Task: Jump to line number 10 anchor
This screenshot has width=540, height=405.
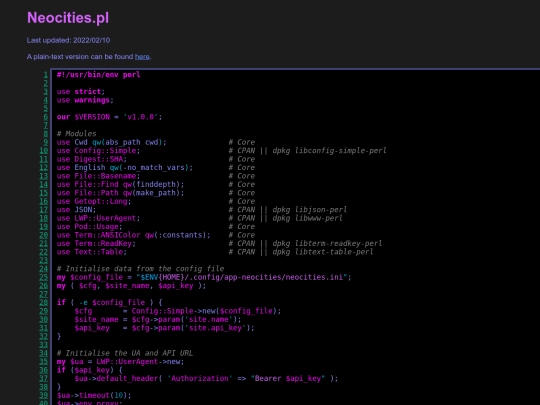Action: click(44, 150)
